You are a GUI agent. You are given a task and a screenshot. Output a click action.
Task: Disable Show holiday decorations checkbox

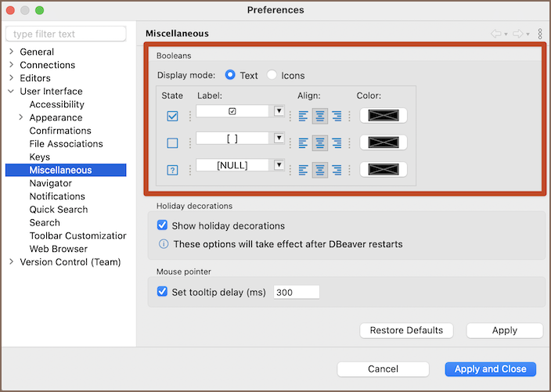coord(163,225)
